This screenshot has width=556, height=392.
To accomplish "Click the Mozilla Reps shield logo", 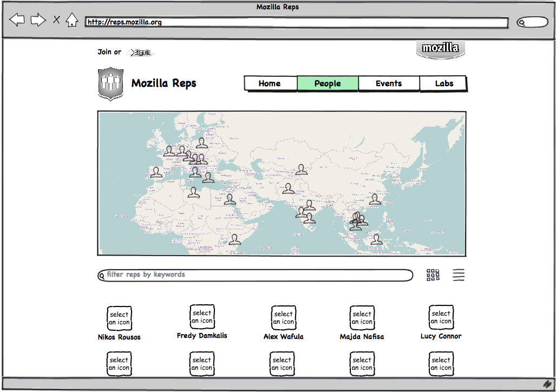I will tap(110, 84).
